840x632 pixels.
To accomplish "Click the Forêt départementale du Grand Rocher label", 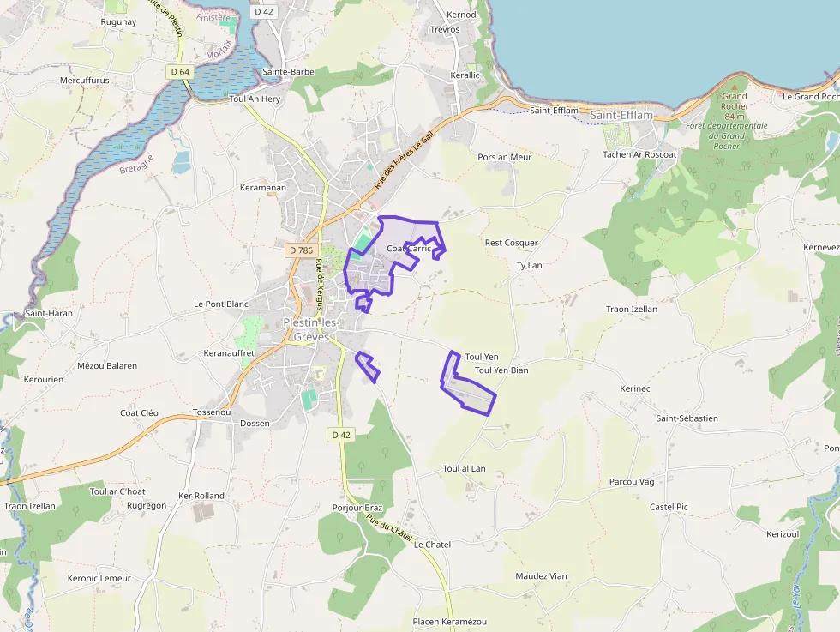I will (x=727, y=135).
